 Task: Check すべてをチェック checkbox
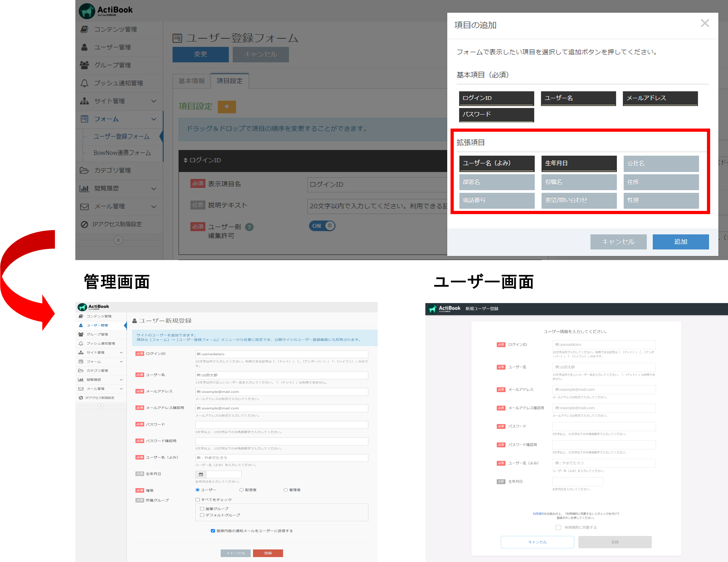(197, 499)
